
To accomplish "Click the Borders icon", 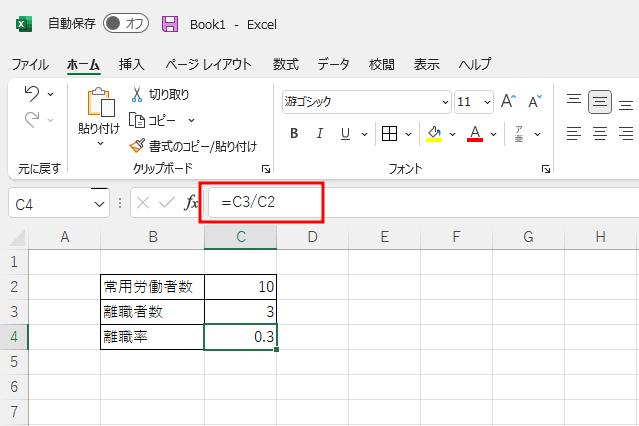I will click(x=389, y=133).
